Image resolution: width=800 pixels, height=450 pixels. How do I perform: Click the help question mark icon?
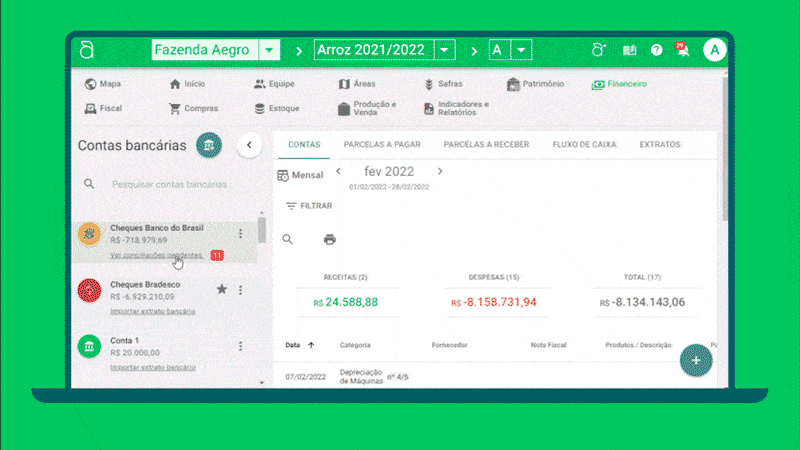click(x=657, y=50)
